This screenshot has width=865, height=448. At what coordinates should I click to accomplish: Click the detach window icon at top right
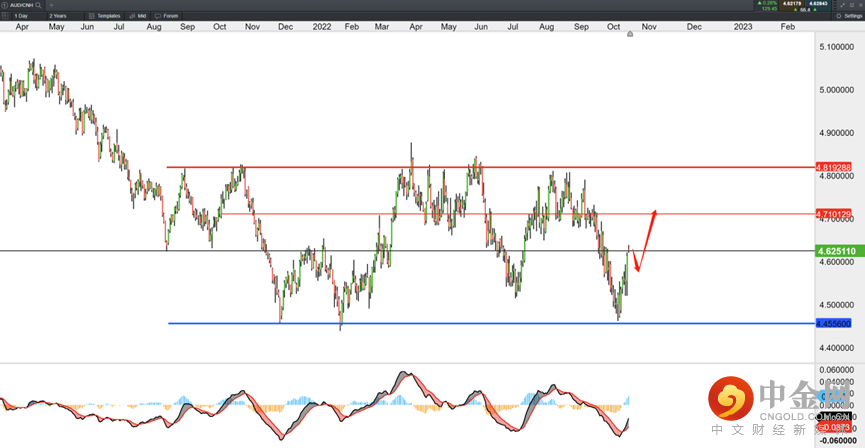(x=853, y=5)
